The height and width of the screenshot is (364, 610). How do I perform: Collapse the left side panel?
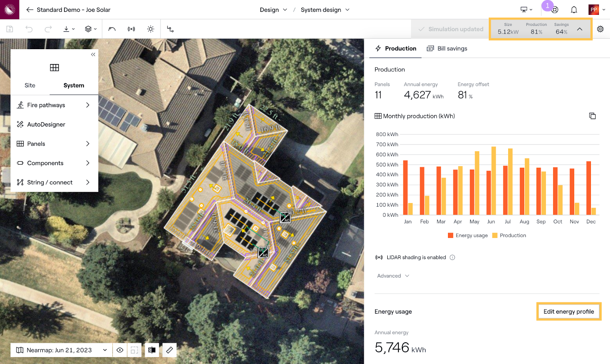point(93,55)
